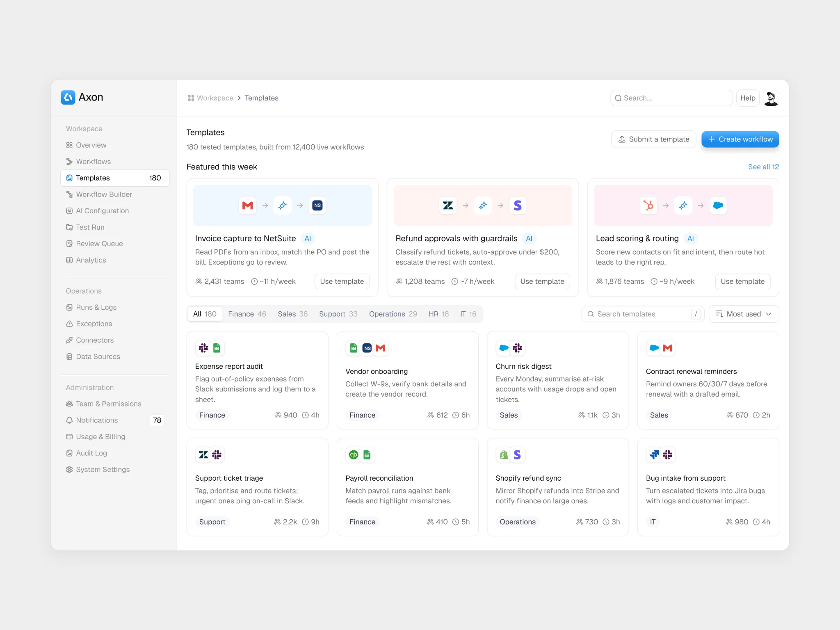Viewport: 840px width, 630px height.
Task: Click the Shopify icon on Shopify refund sync
Action: 504,455
